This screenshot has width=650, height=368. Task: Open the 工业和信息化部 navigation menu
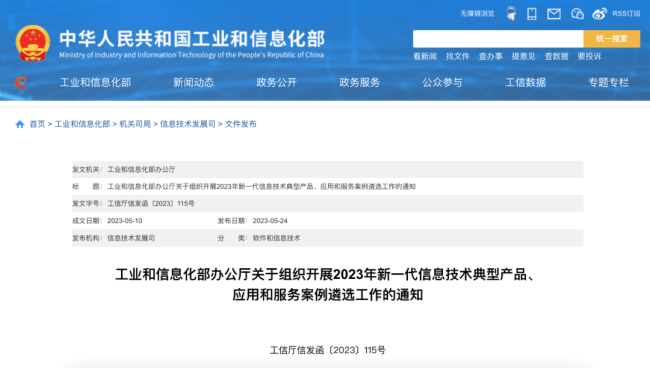pos(95,82)
